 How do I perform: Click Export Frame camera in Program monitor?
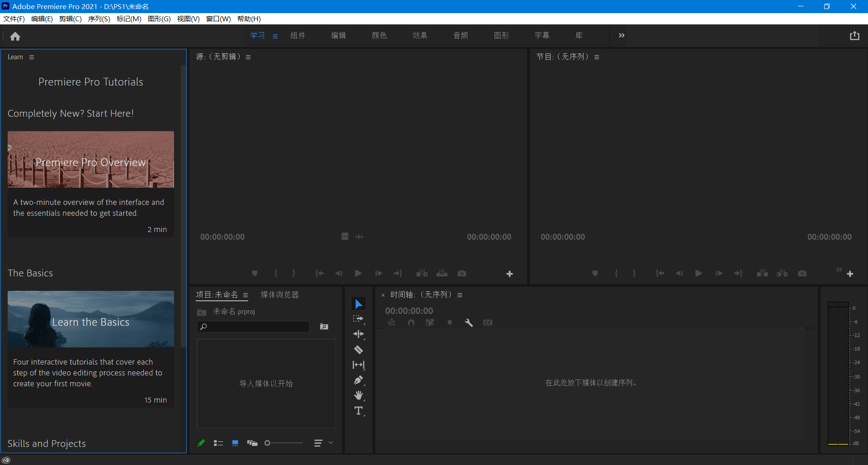[x=802, y=273]
